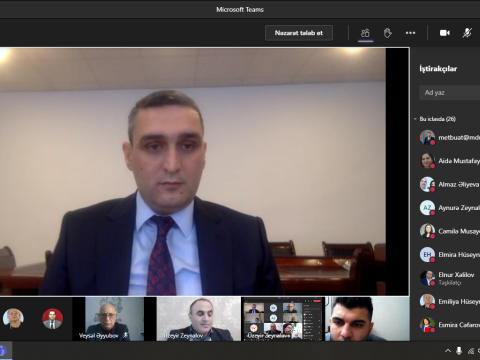Viewport: 480px width, 360px height.
Task: Select Elnur Xəlilov organizer avatar
Action: tap(427, 278)
